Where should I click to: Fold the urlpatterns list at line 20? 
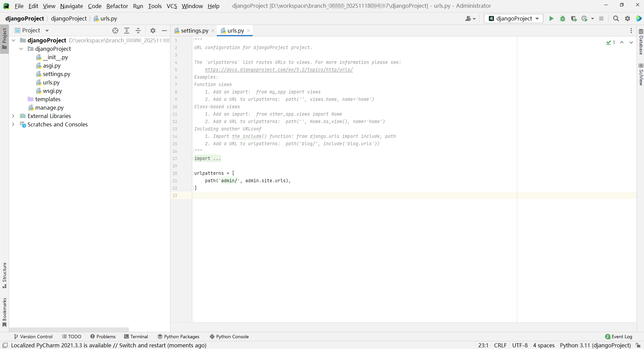coord(192,173)
